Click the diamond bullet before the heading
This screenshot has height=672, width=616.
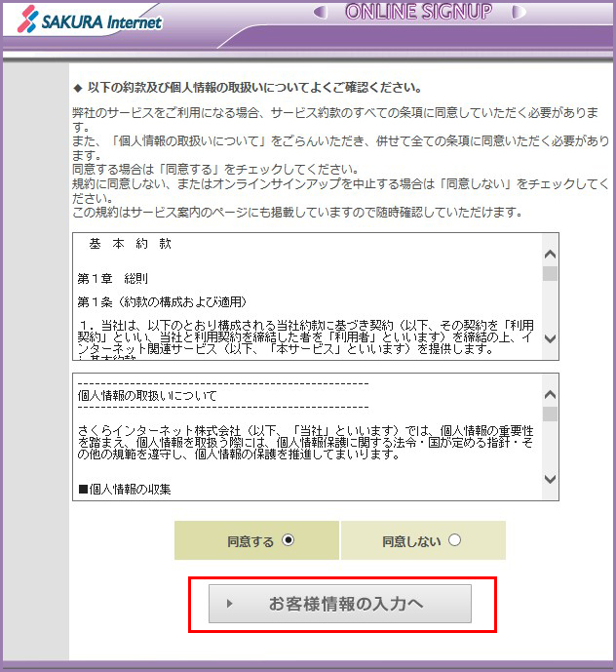pos(78,87)
